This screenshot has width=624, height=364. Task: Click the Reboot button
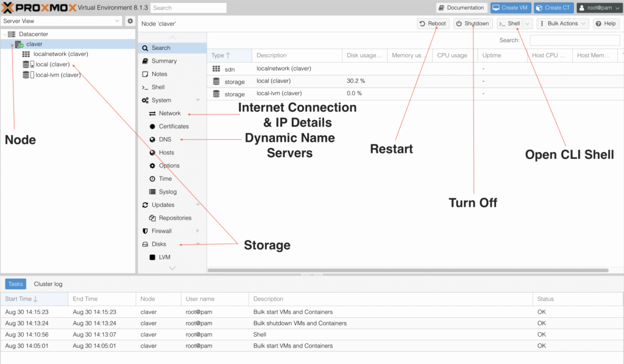[433, 24]
